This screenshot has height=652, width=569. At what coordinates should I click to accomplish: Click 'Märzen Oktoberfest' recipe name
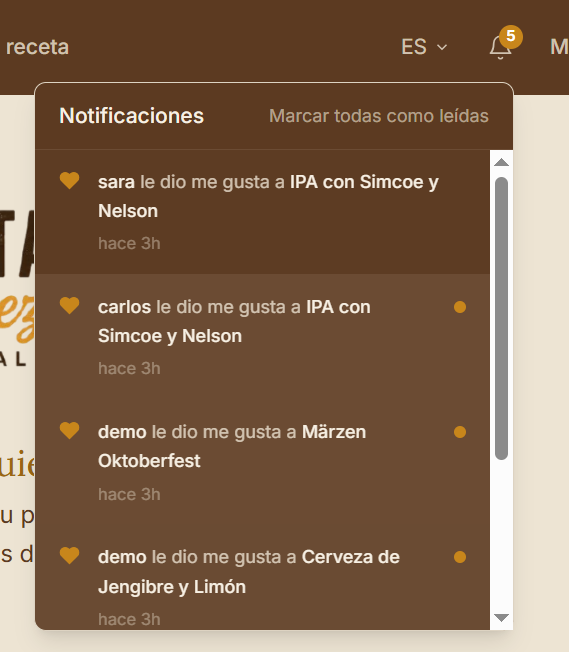[232, 447]
